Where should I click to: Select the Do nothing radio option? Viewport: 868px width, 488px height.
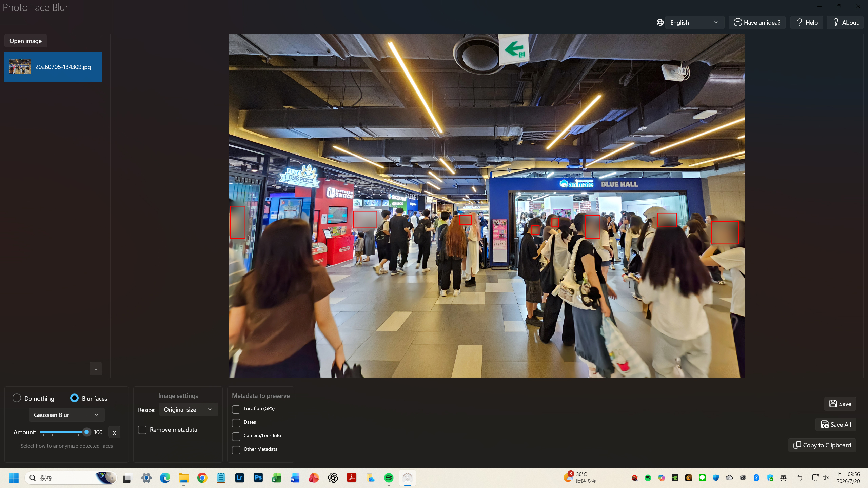pos(17,398)
